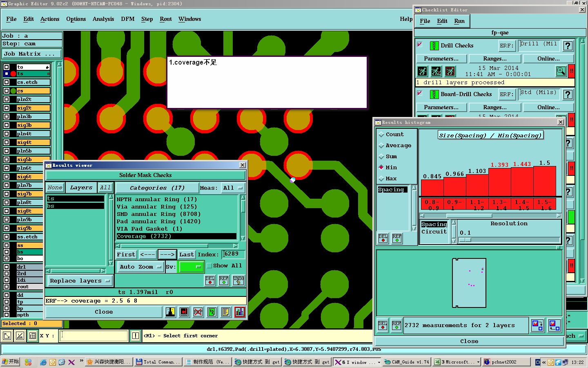Open the Auto Zoom dropdown

point(141,267)
